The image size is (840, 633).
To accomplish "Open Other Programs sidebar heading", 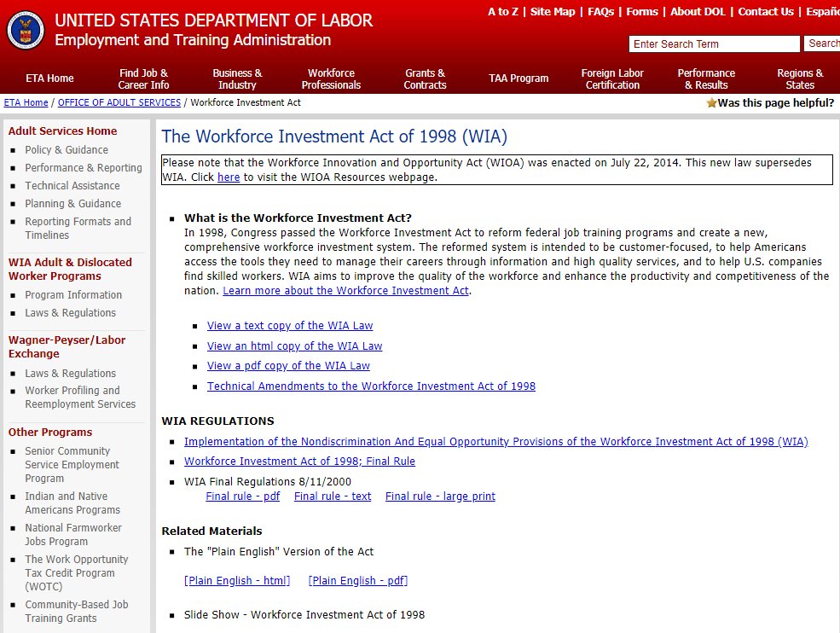I will [x=49, y=432].
